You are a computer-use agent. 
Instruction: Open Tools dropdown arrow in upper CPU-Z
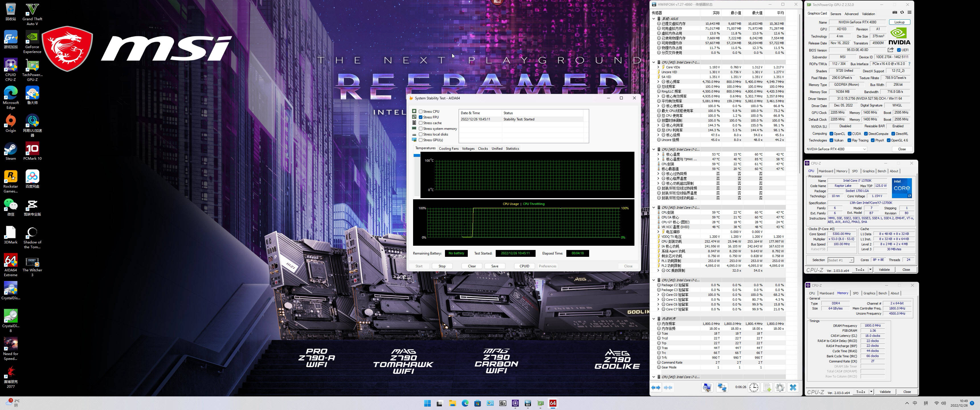[870, 270]
